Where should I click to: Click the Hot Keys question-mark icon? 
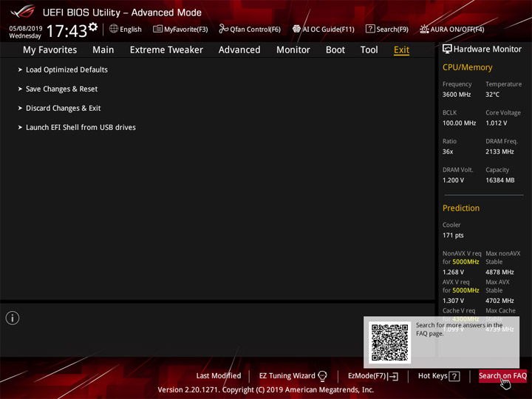click(x=454, y=376)
